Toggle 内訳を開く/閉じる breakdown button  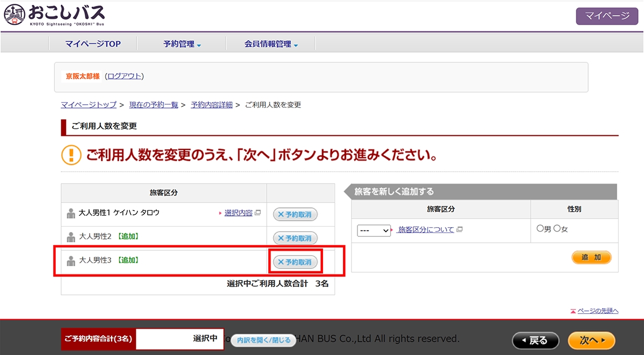pos(264,340)
